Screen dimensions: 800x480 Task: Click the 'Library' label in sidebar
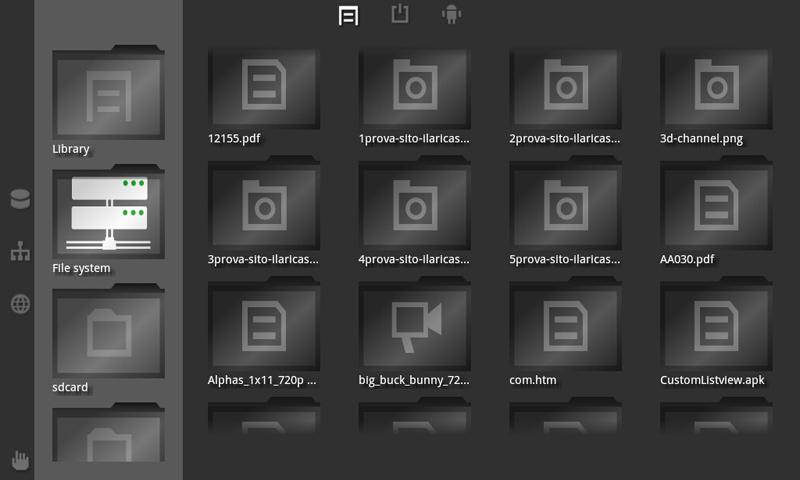(70, 149)
